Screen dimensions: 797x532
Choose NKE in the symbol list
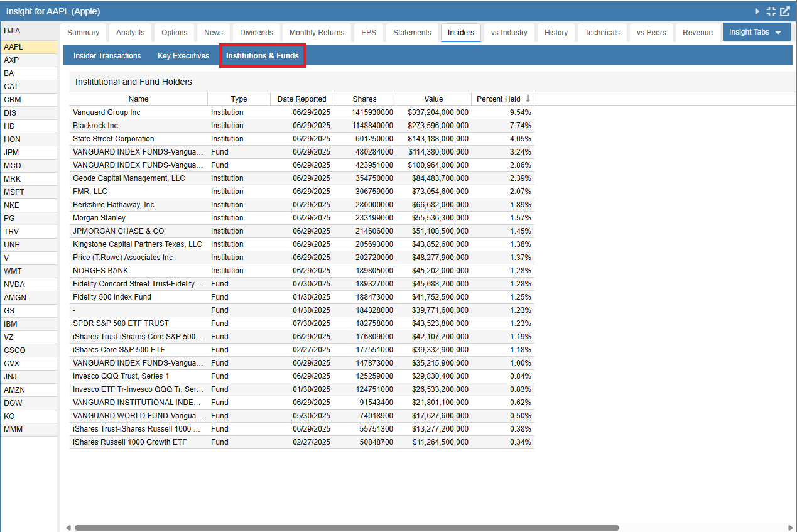point(29,205)
